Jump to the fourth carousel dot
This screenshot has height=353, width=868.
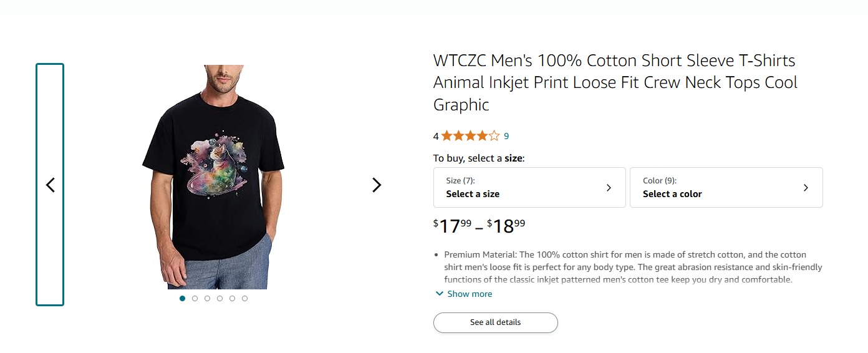click(x=219, y=299)
